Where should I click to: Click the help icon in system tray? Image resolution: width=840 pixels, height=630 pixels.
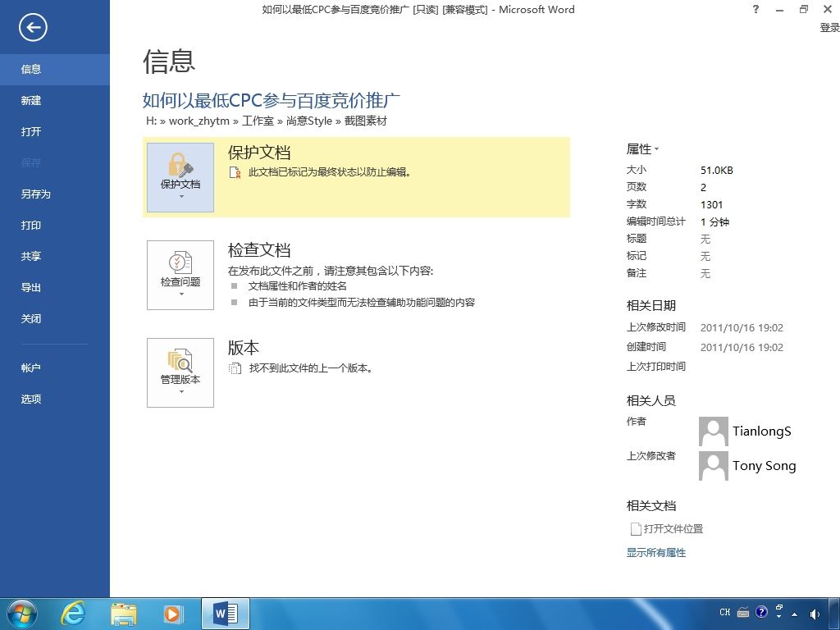[761, 612]
